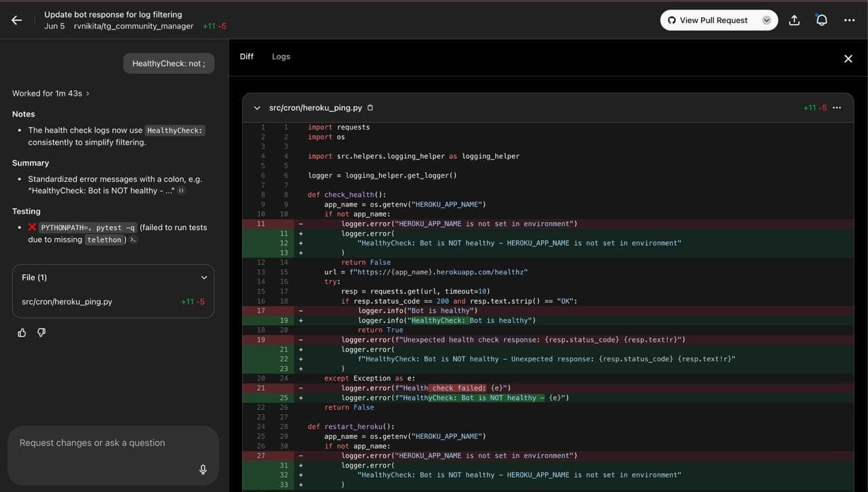The width and height of the screenshot is (868, 492).
Task: Open the heroku_ping.py file options ellipsis
Action: 837,108
